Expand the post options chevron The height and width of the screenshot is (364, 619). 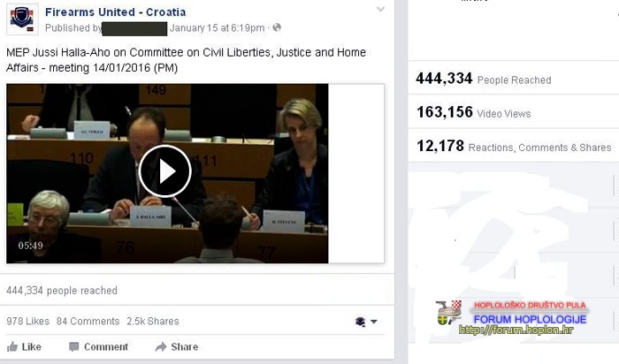point(380,9)
